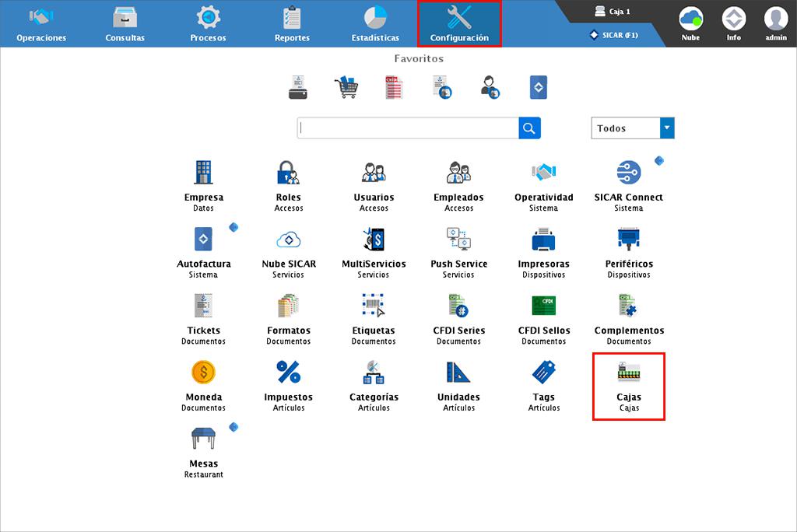Select the Impuestos percent icon
This screenshot has width=797, height=532.
(x=288, y=373)
